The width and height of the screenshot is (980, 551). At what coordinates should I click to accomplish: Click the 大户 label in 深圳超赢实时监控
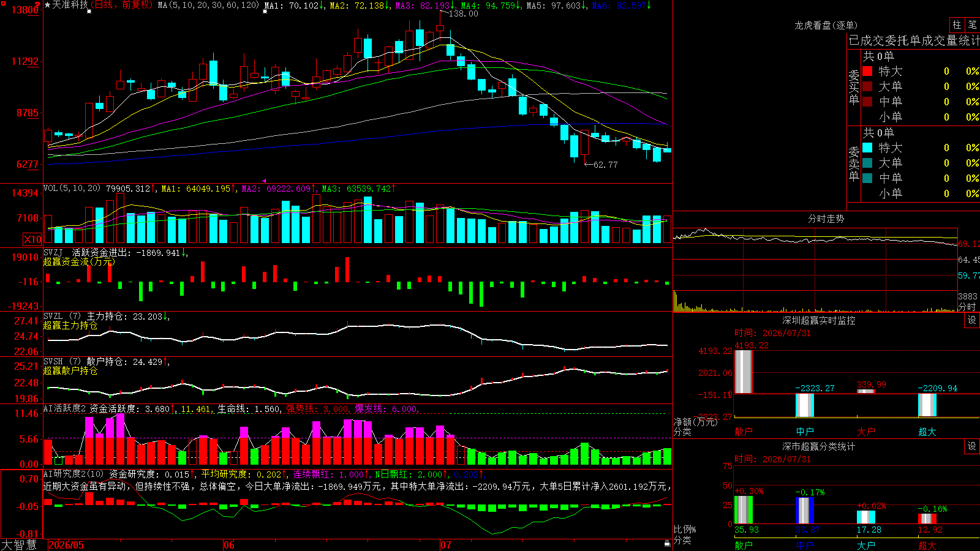(865, 432)
